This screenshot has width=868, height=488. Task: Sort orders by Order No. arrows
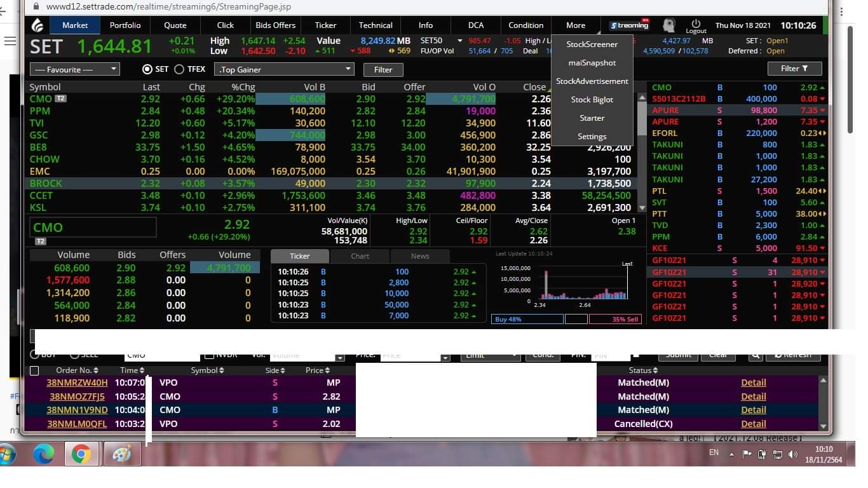96,370
